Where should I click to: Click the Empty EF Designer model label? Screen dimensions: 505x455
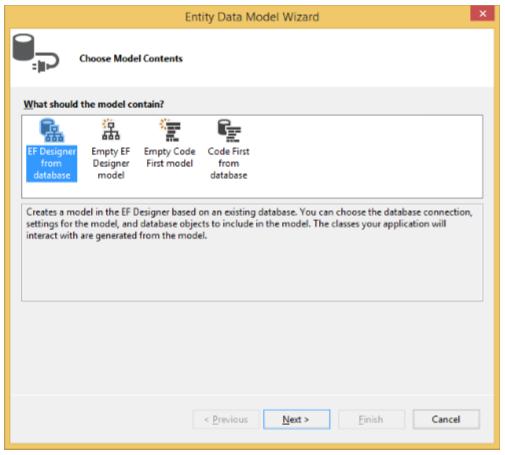pos(111,163)
